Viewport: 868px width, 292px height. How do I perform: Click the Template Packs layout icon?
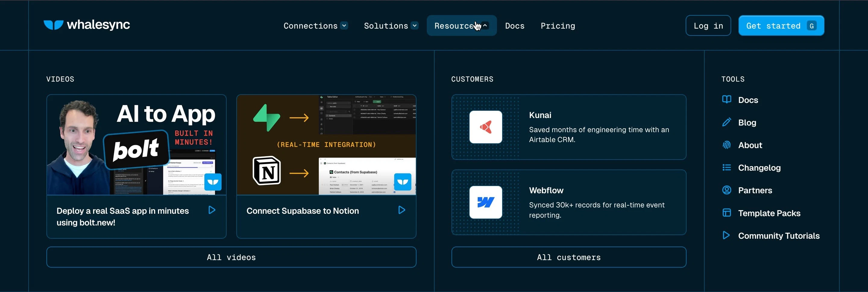pos(726,213)
